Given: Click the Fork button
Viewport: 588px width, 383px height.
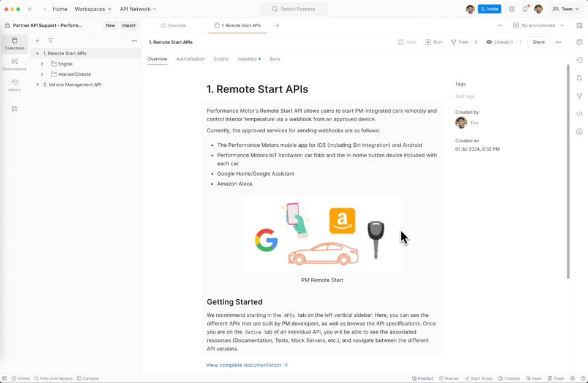Looking at the screenshot, I should coord(459,42).
